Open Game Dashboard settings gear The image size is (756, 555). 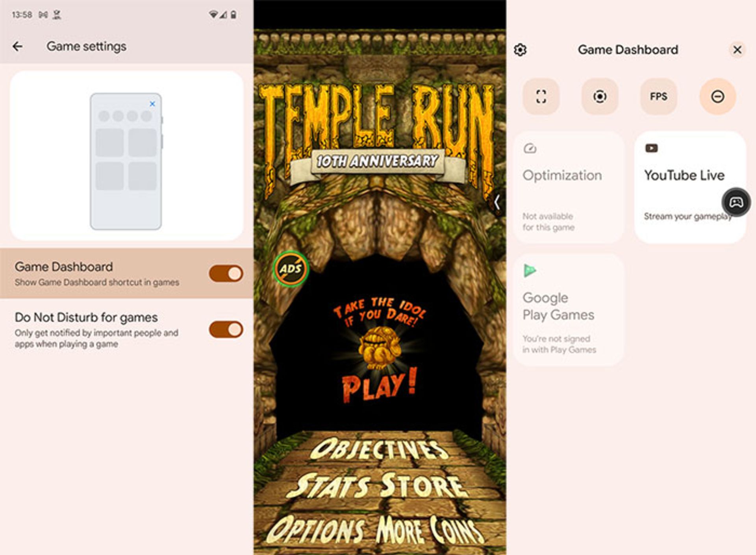click(520, 50)
